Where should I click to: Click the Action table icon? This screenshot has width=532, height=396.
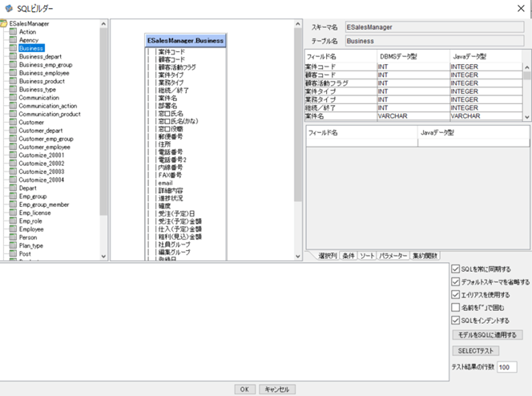(14, 31)
